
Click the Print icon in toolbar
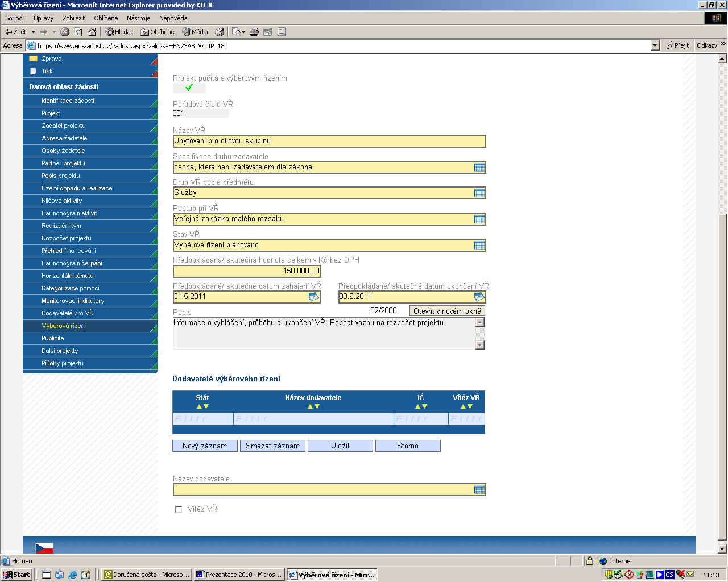[x=254, y=32]
